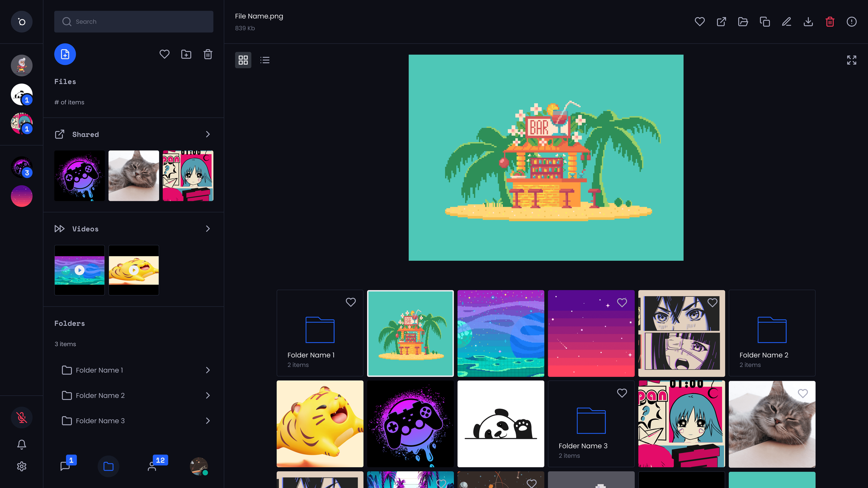Rename the file using the pencil icon
Viewport: 868px width, 488px height.
(x=786, y=22)
